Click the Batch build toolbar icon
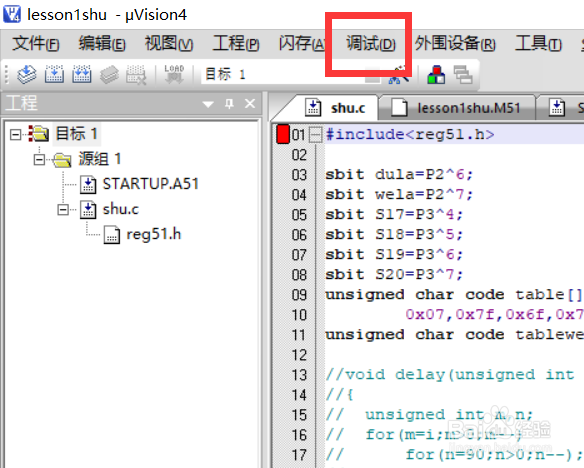Viewport: 584px width, 468px height. (109, 74)
